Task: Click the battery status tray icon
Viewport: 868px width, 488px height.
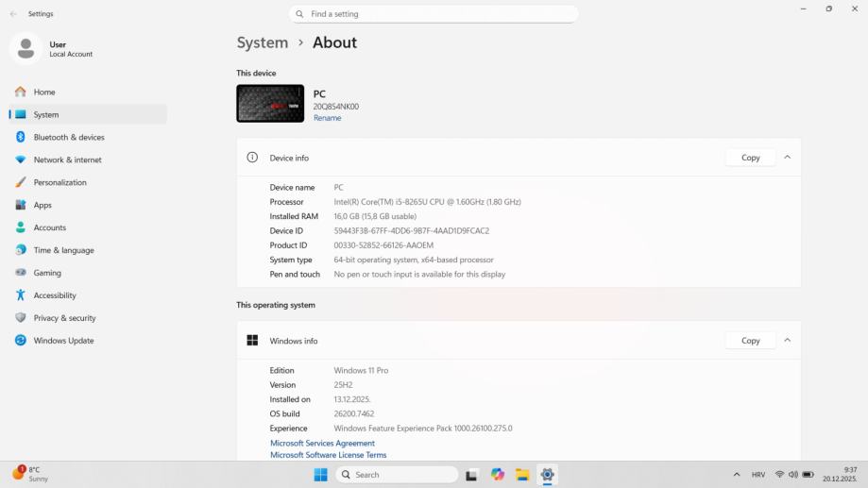Action: [808, 475]
